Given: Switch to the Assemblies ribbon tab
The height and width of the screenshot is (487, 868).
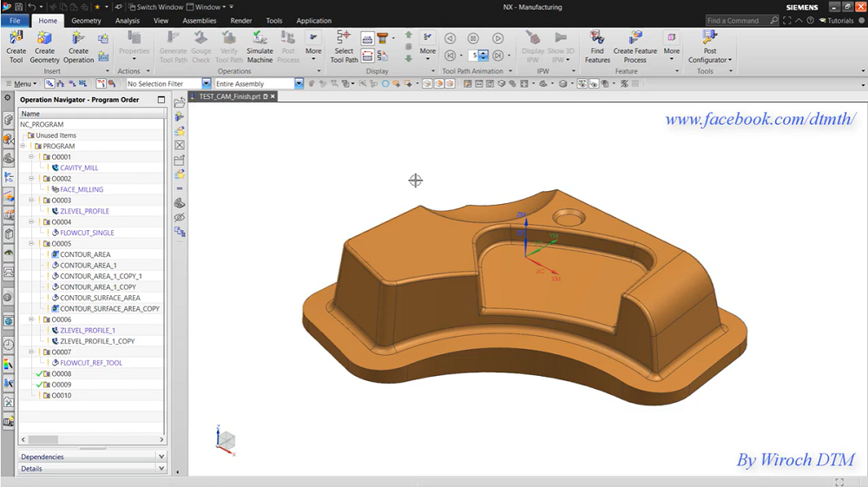Looking at the screenshot, I should click(x=200, y=21).
